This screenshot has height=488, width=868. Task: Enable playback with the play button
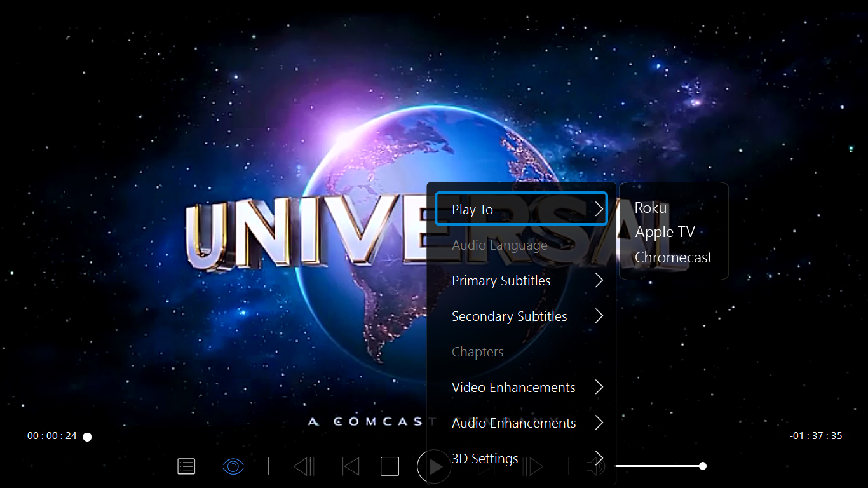tap(434, 466)
